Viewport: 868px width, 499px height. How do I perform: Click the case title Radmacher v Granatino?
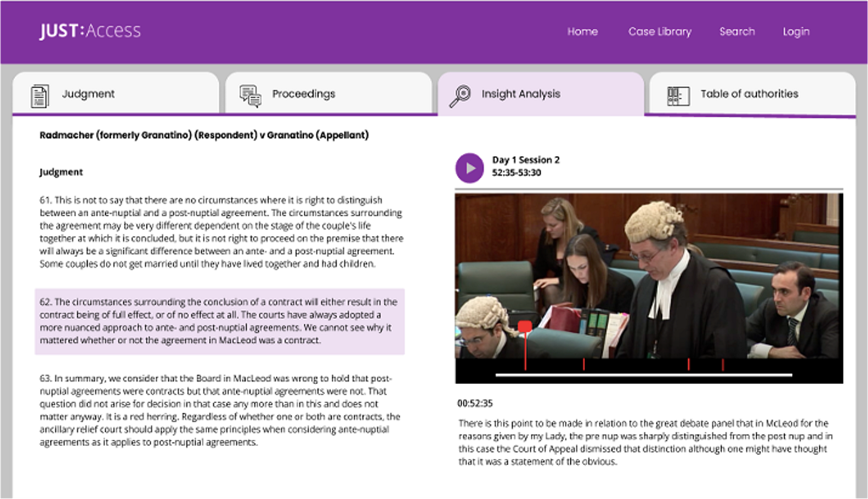tap(204, 135)
